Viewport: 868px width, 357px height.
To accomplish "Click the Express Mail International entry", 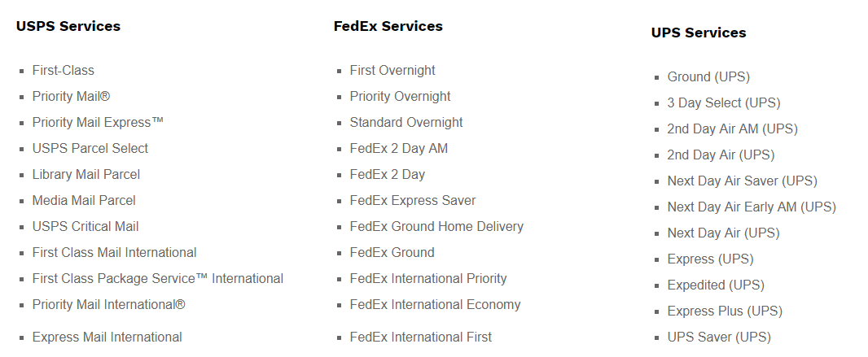I will [x=107, y=337].
